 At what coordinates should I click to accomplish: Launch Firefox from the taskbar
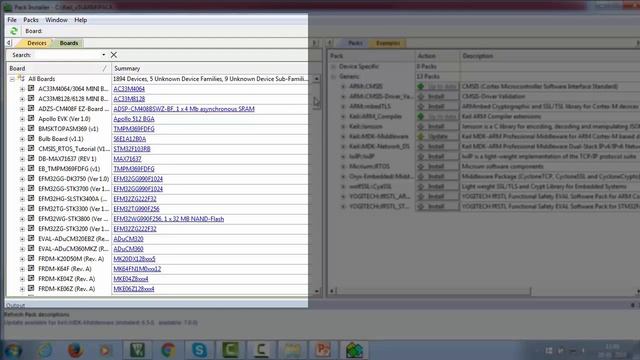pos(75,350)
